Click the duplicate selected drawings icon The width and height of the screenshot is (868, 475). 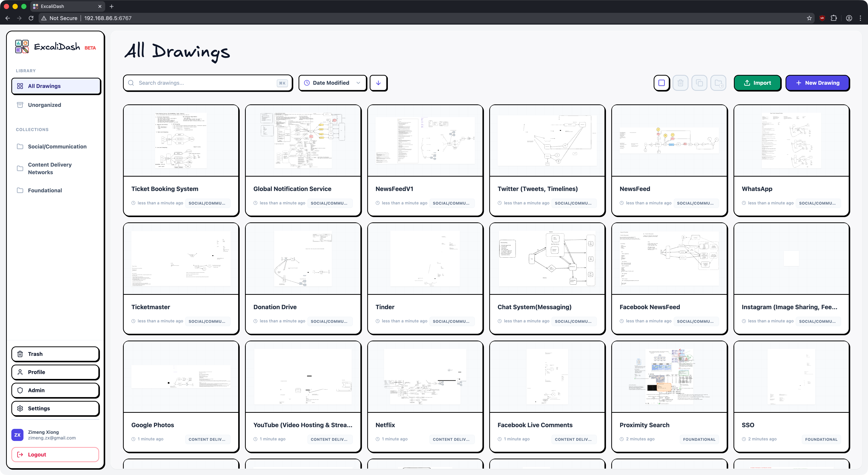point(699,83)
